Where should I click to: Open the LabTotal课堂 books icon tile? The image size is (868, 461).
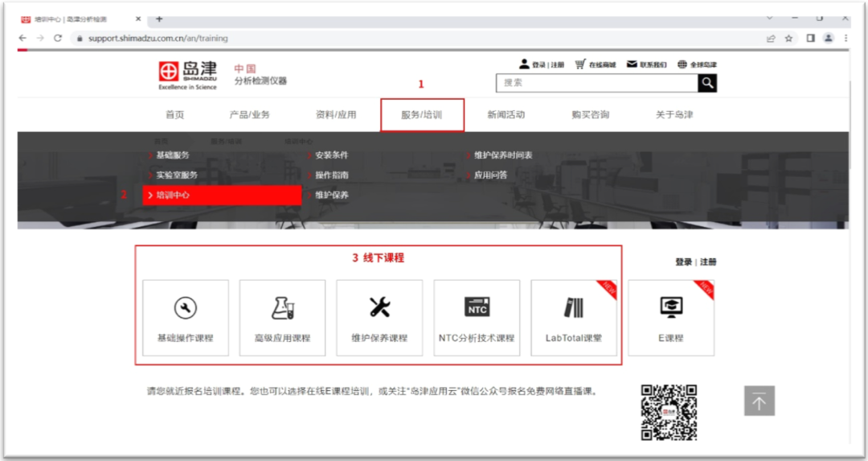[x=574, y=317]
